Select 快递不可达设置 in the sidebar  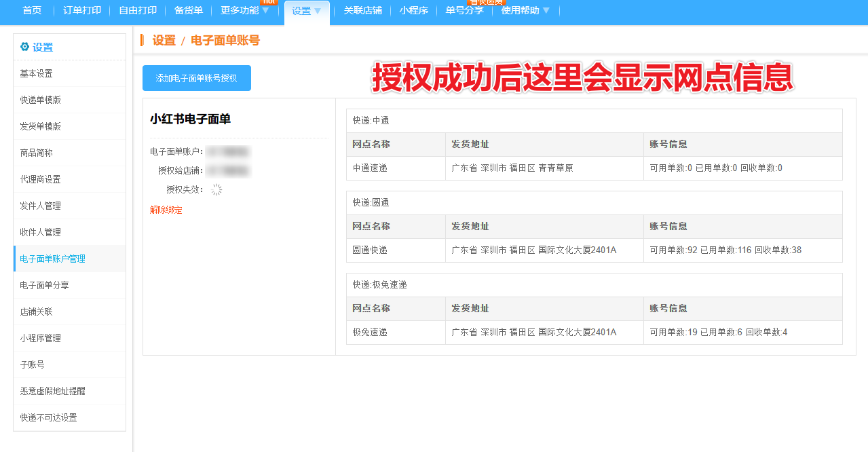pyautogui.click(x=69, y=417)
